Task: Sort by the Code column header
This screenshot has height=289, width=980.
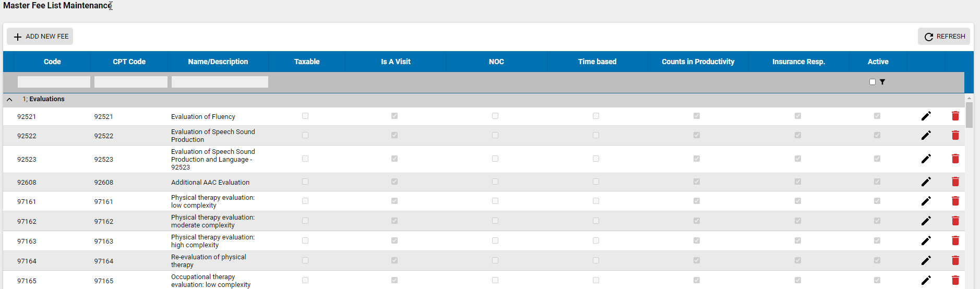Action: point(52,62)
